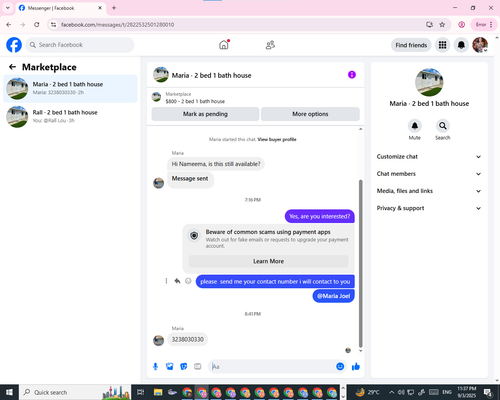Open the emoji picker in message box
The height and width of the screenshot is (400, 500).
tap(340, 366)
